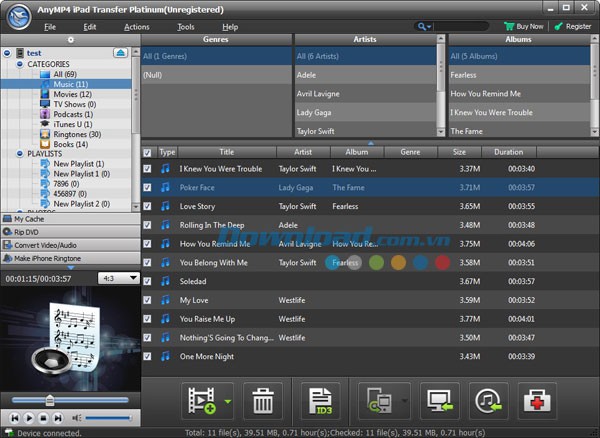
Task: Click the search input field
Action: tap(461, 26)
